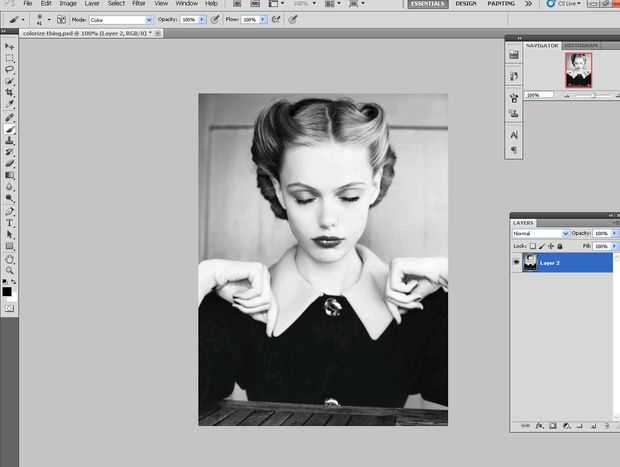Open the Filter menu
The width and height of the screenshot is (620, 467).
(x=139, y=4)
